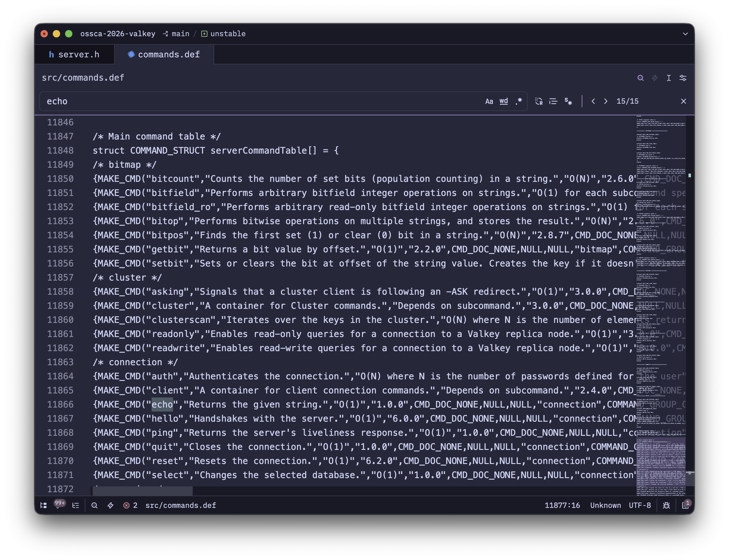Expand the title bar chevron menu

click(x=685, y=34)
